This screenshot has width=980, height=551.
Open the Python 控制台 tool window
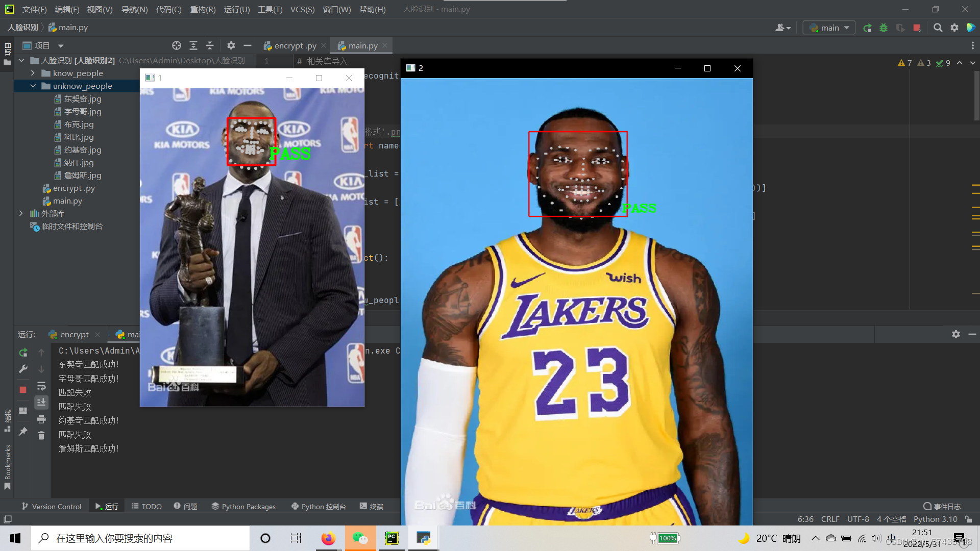point(318,506)
